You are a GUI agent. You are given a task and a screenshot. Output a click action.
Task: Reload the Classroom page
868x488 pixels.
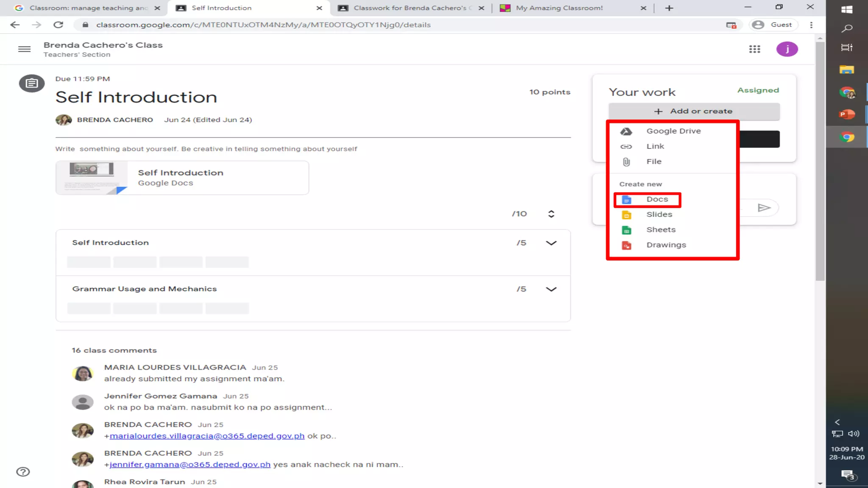tap(58, 25)
